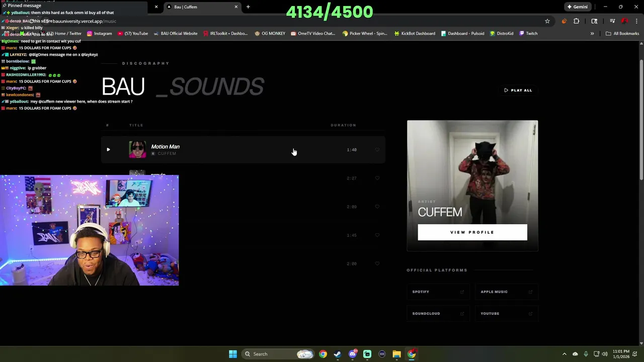644x362 pixels.
Task: Select the Motion Man song title
Action: point(165,146)
